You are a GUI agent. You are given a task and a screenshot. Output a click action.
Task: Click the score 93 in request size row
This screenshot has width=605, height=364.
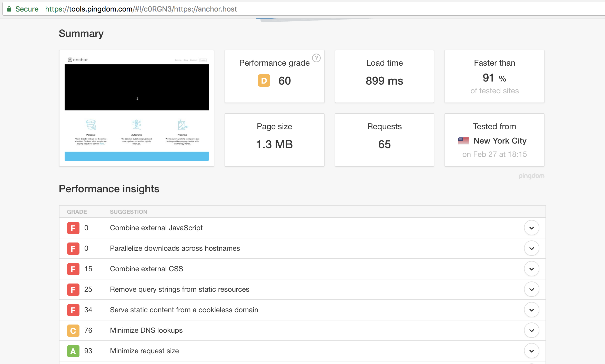tap(88, 351)
